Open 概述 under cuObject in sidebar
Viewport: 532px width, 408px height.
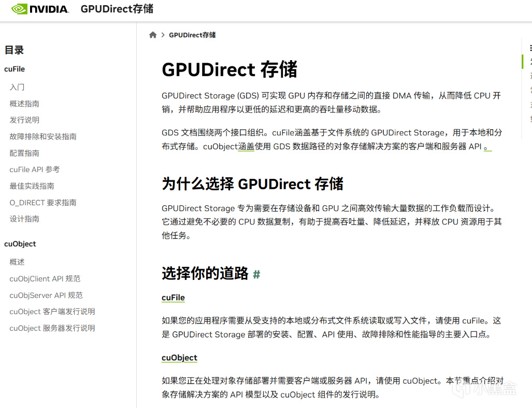[x=17, y=262]
